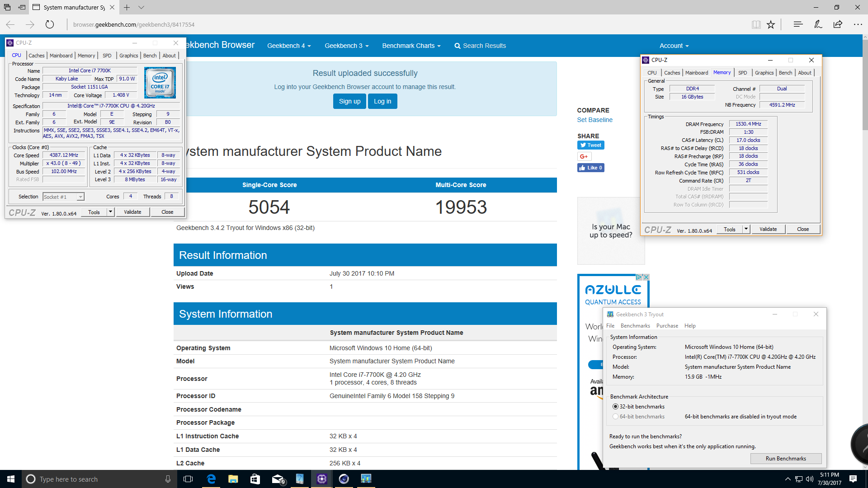Click the browser forward arrow icon
The image size is (868, 488).
coord(30,24)
